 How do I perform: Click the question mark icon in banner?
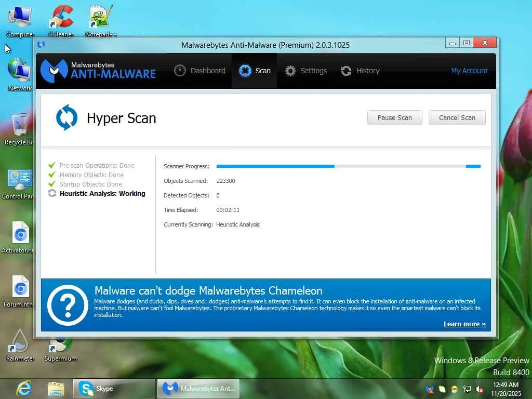pos(68,305)
